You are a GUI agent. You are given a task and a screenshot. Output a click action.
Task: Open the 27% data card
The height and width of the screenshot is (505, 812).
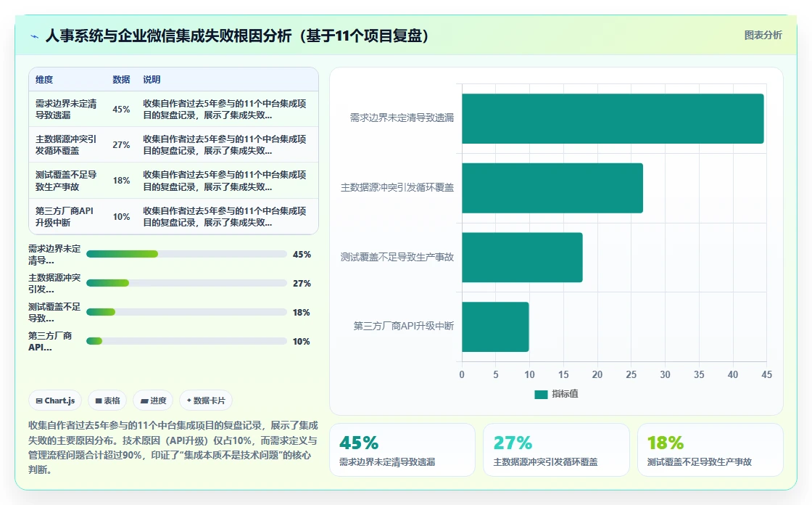pyautogui.click(x=556, y=450)
